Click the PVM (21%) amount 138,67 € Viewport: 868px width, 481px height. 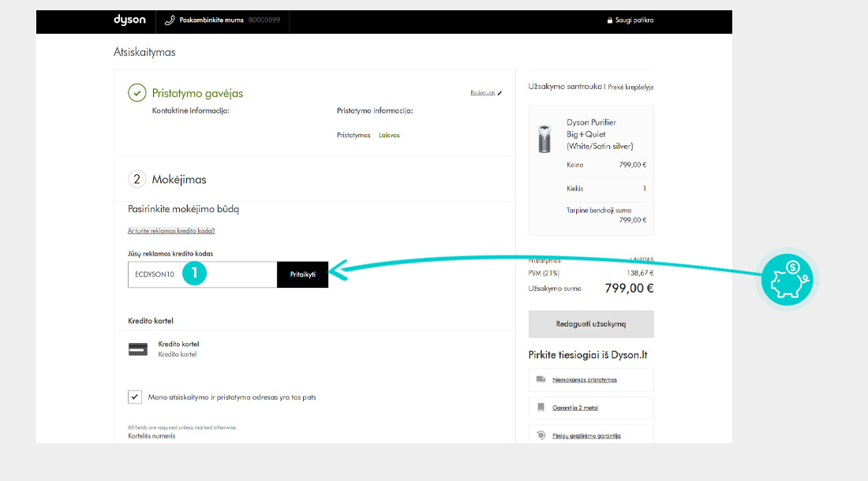point(640,273)
